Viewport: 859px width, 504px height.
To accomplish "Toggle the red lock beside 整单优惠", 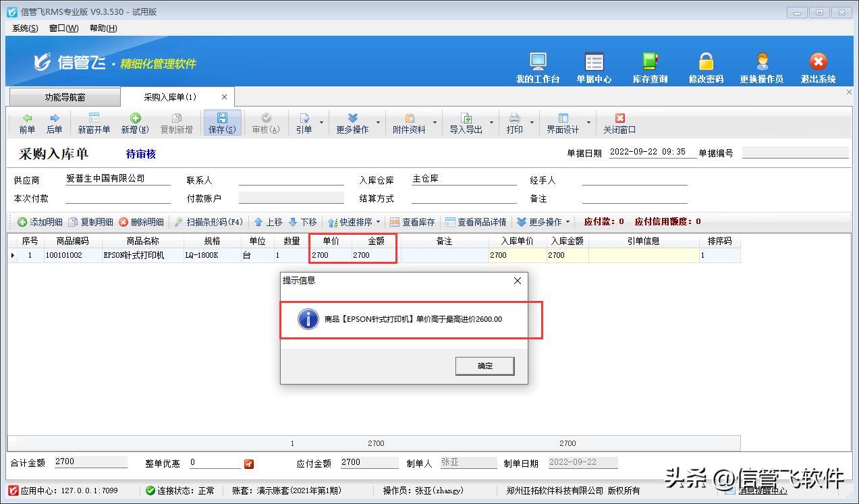I will [250, 464].
